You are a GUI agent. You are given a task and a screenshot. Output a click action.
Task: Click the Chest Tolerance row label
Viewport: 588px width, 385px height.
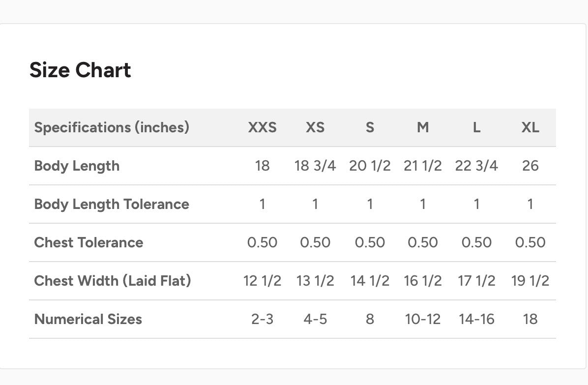coord(88,242)
